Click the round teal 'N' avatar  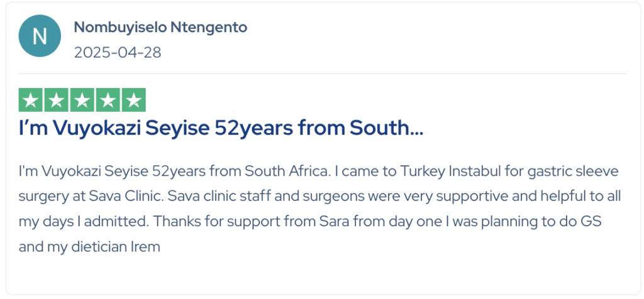tap(40, 36)
